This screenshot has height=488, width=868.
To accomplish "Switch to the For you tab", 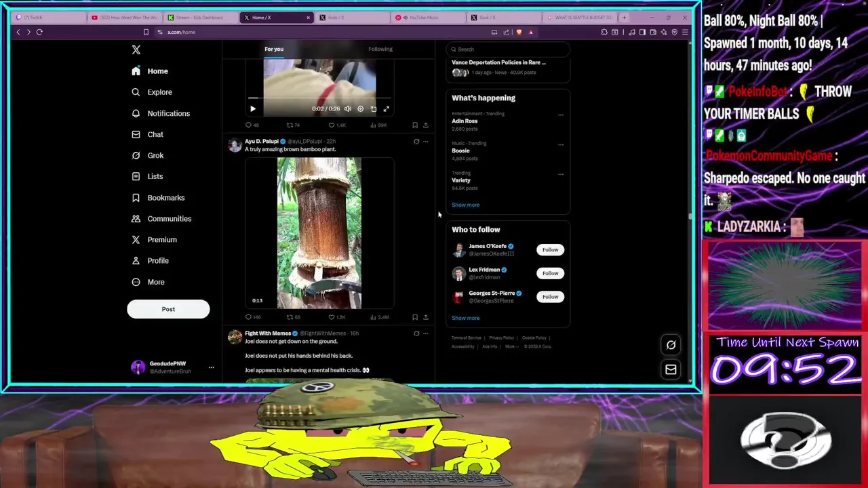I will (274, 49).
